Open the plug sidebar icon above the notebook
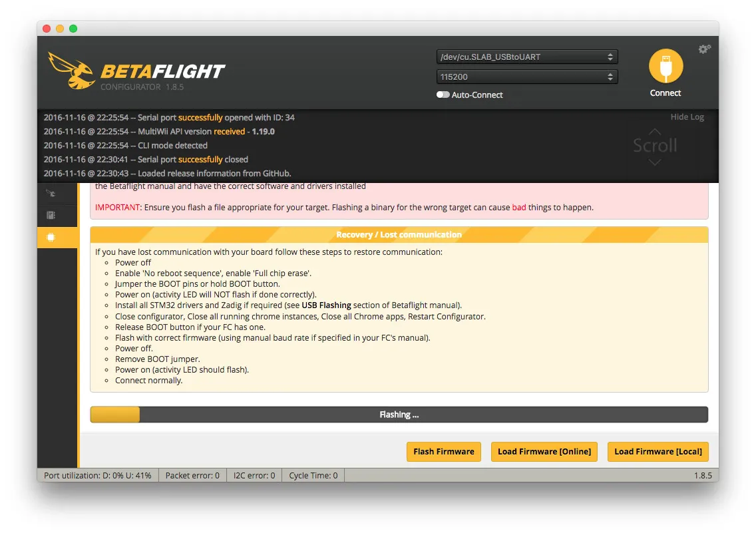Image resolution: width=756 pixels, height=535 pixels. [x=51, y=193]
